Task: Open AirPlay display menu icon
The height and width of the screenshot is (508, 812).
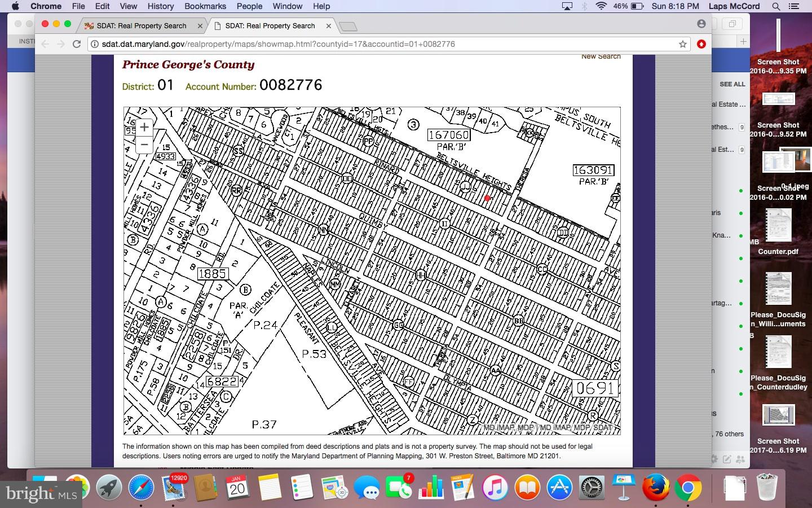Action: tap(567, 6)
